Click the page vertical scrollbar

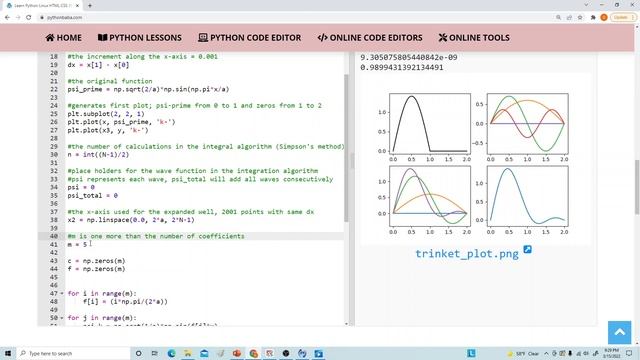click(x=637, y=187)
